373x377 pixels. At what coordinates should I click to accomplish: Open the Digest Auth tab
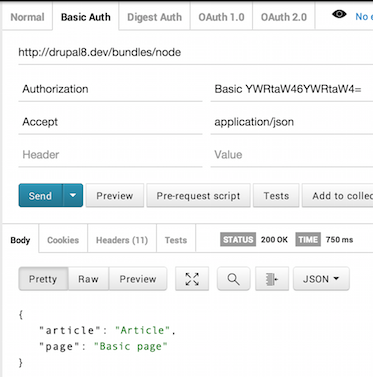tap(154, 17)
